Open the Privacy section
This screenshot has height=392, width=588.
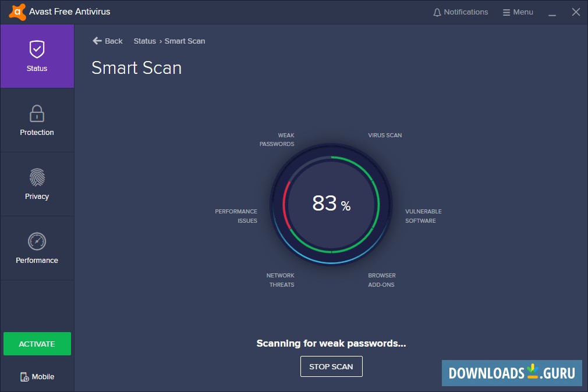pyautogui.click(x=37, y=184)
